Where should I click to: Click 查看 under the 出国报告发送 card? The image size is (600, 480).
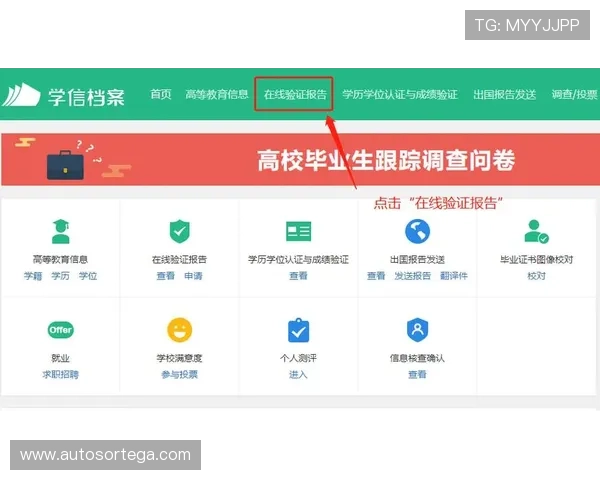click(376, 276)
